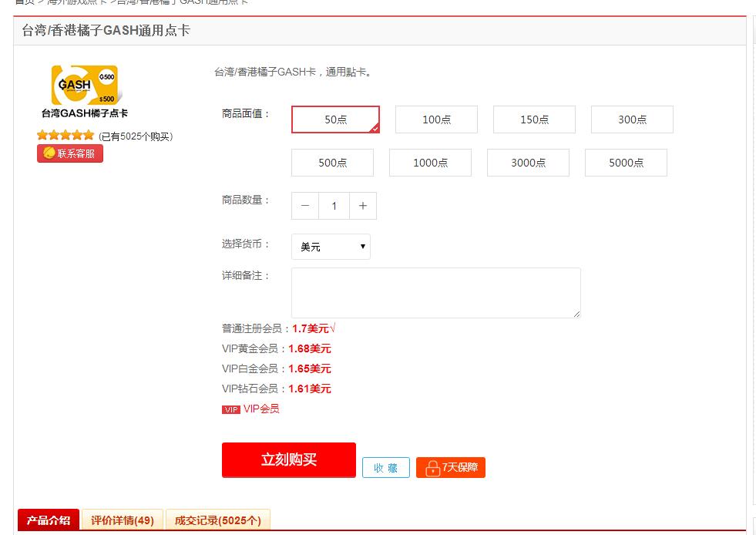Open the VIP会员 link
The height and width of the screenshot is (535, 756).
261,409
